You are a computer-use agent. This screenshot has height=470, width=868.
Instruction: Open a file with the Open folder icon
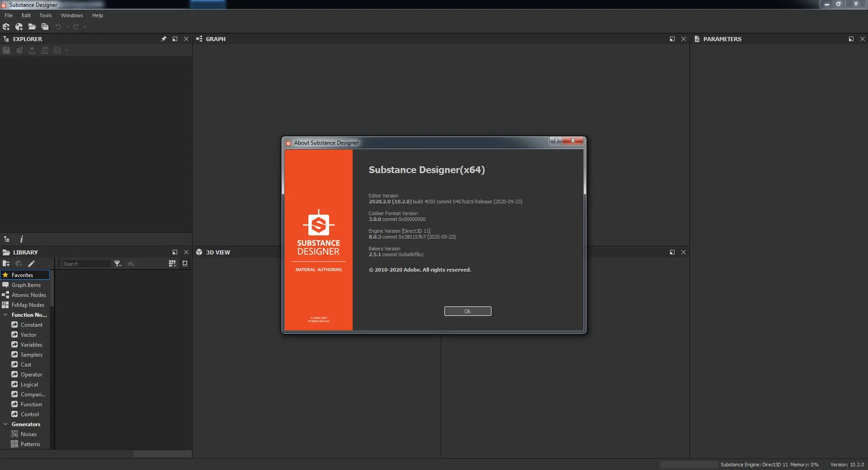(32, 27)
